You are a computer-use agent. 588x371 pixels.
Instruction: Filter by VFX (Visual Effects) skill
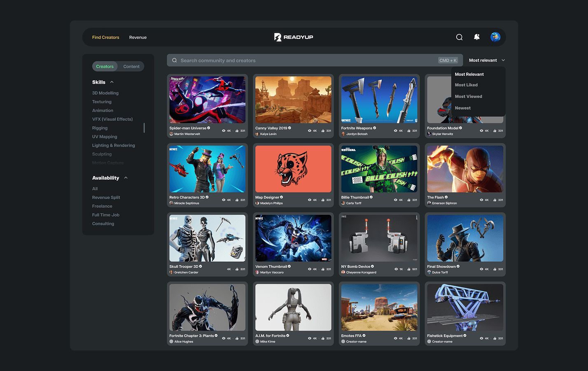tap(112, 119)
